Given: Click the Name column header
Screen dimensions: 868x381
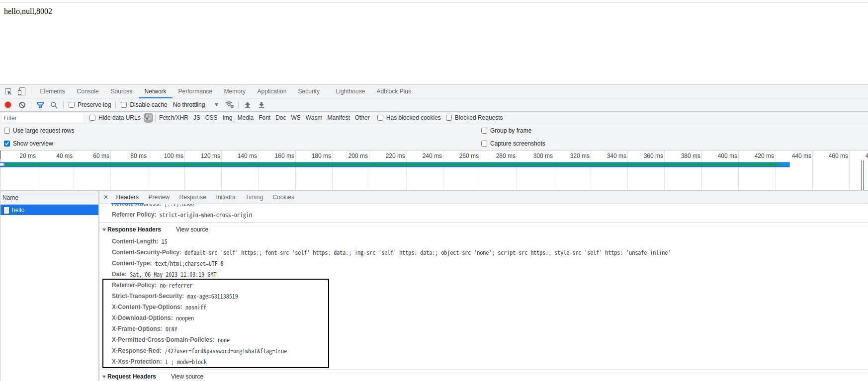Looking at the screenshot, I should click(50, 198).
